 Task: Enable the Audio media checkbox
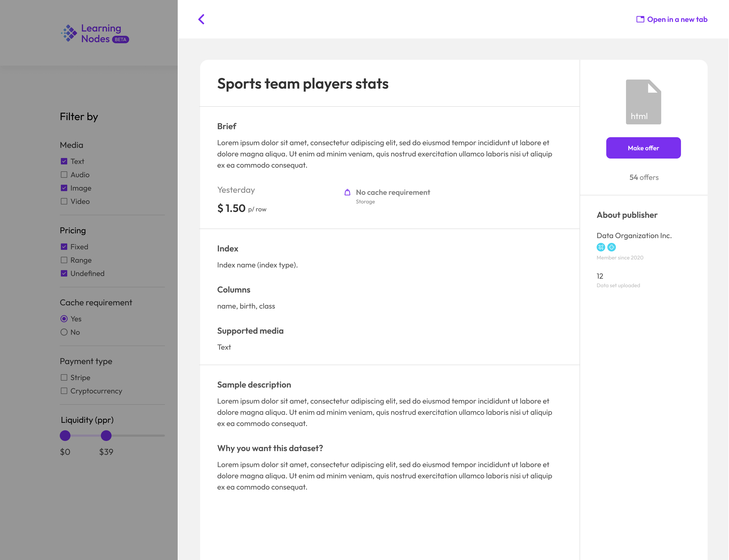(64, 174)
